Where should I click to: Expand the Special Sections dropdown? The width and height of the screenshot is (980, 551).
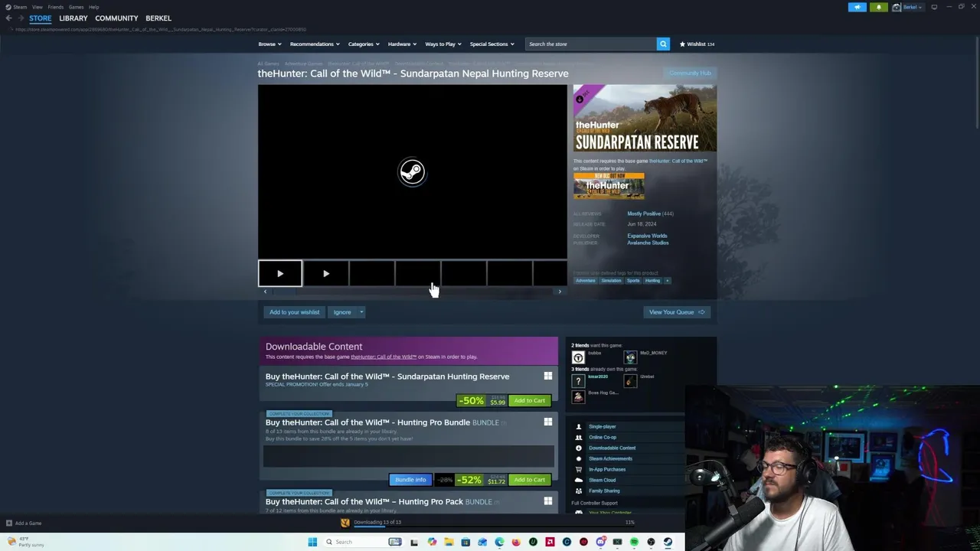tap(492, 44)
